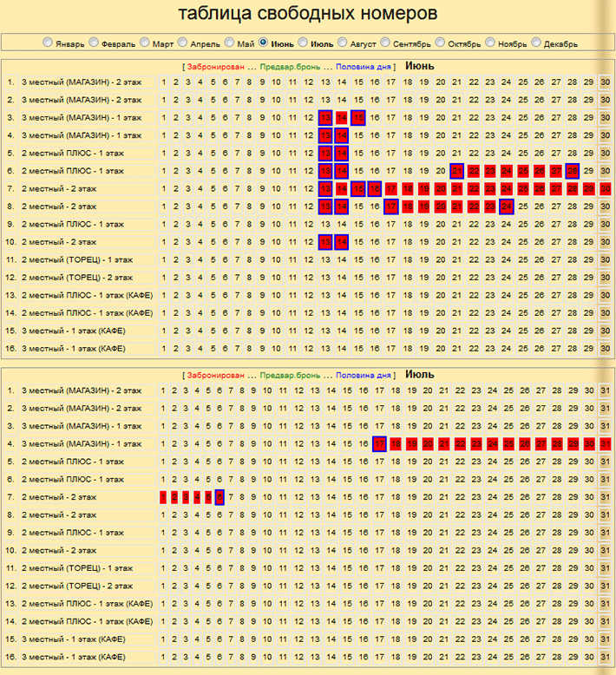Click the Предвар.бронь legend label in July table
The image size is (616, 675).
pyautogui.click(x=290, y=376)
